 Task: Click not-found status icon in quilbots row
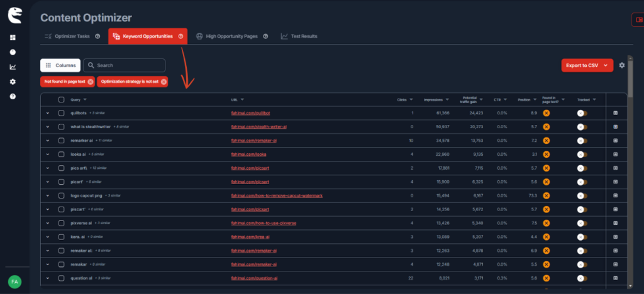point(546,112)
